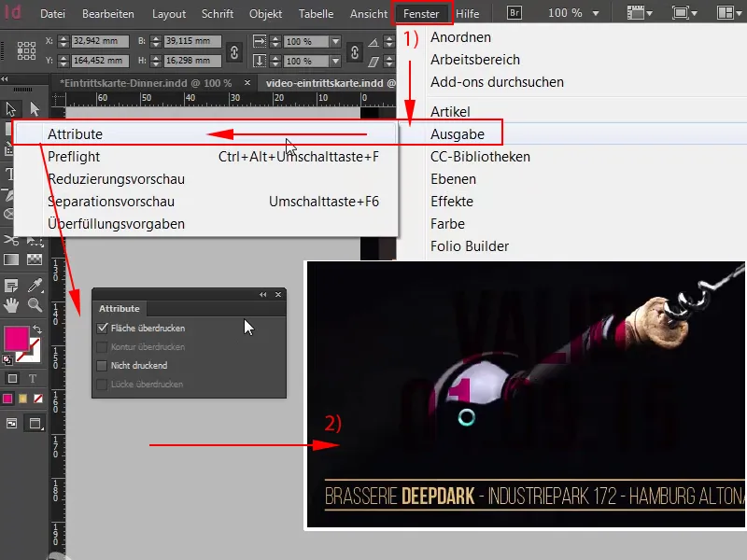Open the screen mode icon in application bar
Screen dimensions: 747x560
point(680,13)
